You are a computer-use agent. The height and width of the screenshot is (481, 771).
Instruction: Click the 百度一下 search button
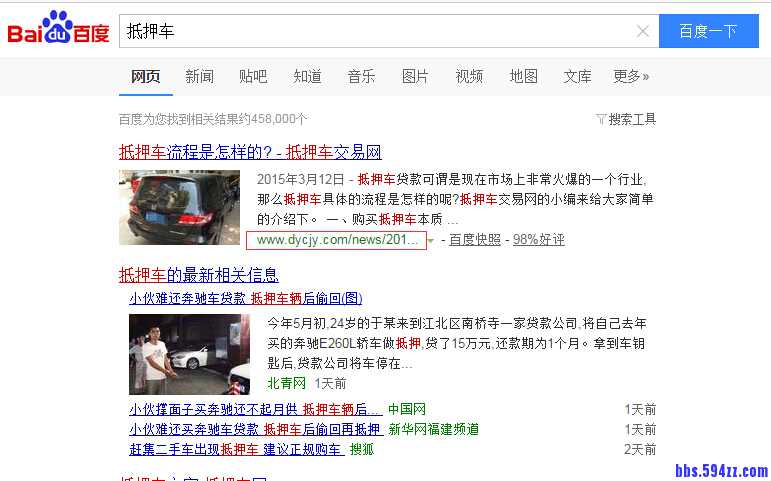(x=709, y=31)
